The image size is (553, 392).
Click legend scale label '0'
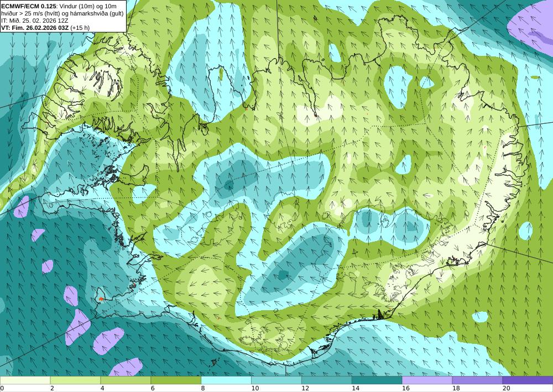pyautogui.click(x=2, y=389)
